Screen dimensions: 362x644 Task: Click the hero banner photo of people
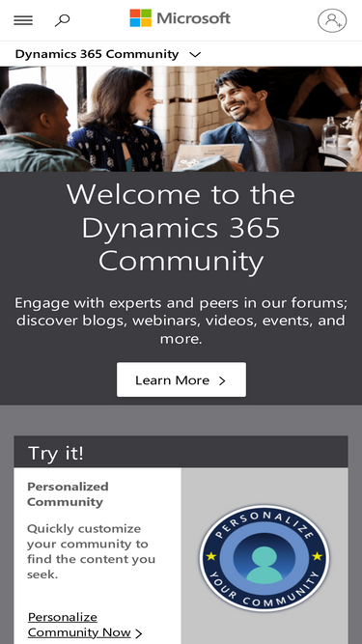pyautogui.click(x=181, y=119)
